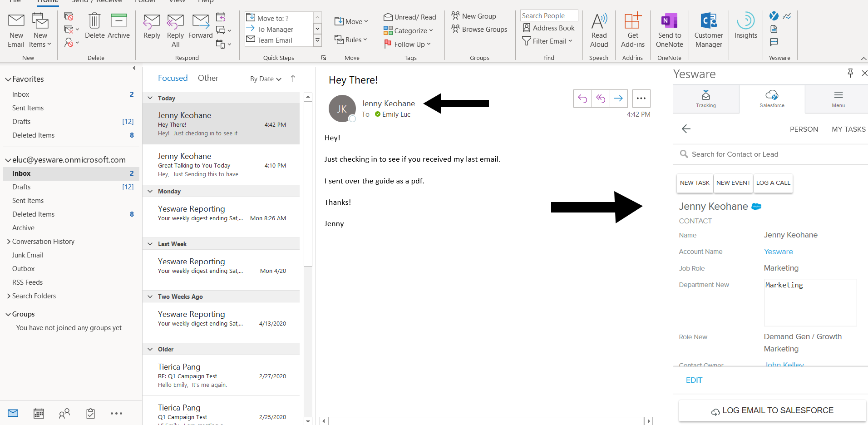Open the Calendar view
The height and width of the screenshot is (425, 868).
click(x=39, y=413)
